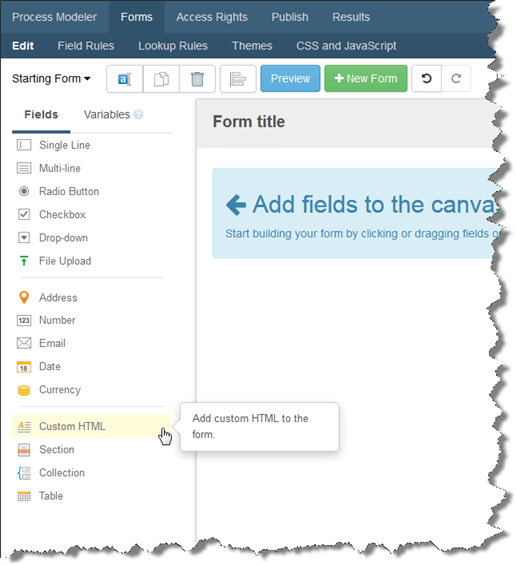Viewport: 516px width, 565px height.
Task: Open the Starting Form dropdown
Action: coord(51,79)
